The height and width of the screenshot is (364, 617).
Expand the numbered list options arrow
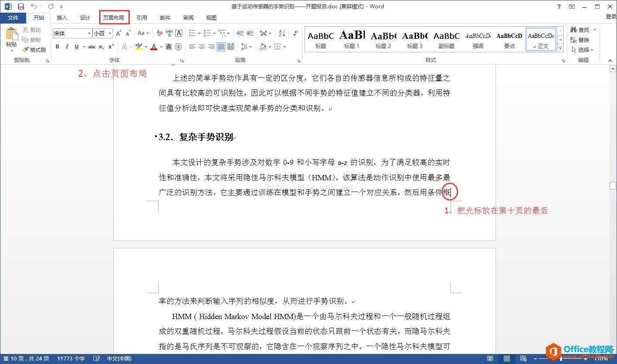214,33
